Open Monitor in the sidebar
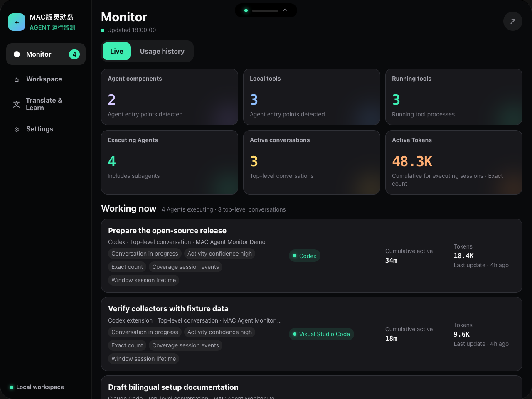Screen dimensions: 532x399 pyautogui.click(x=46, y=54)
